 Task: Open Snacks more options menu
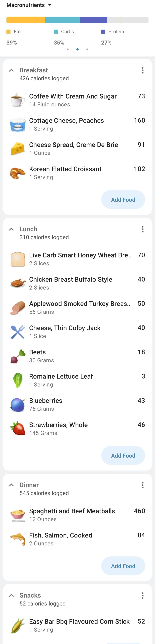click(x=143, y=596)
